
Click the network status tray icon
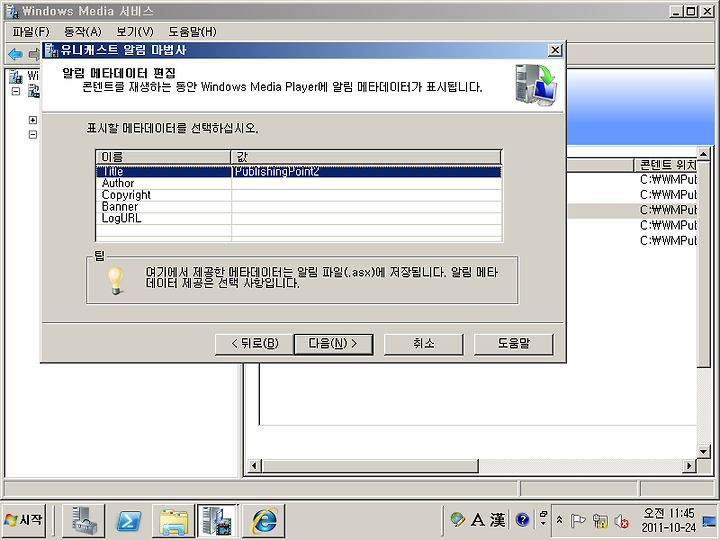[600, 521]
